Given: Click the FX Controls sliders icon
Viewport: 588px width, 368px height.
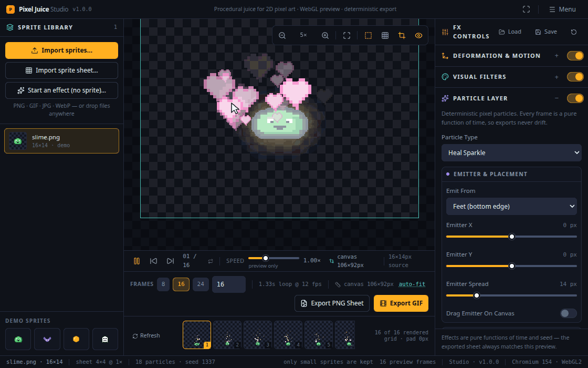Looking at the screenshot, I should [445, 32].
